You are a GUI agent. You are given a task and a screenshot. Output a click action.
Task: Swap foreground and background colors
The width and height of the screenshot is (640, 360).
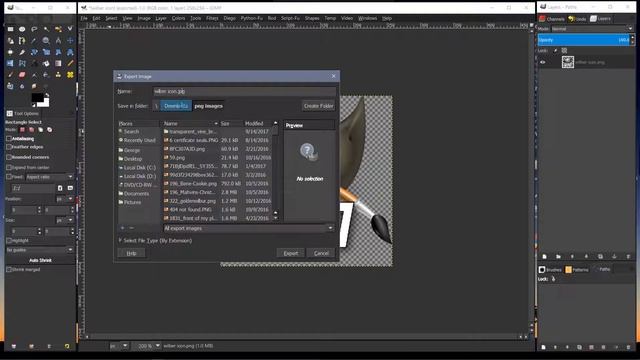pyautogui.click(x=47, y=95)
